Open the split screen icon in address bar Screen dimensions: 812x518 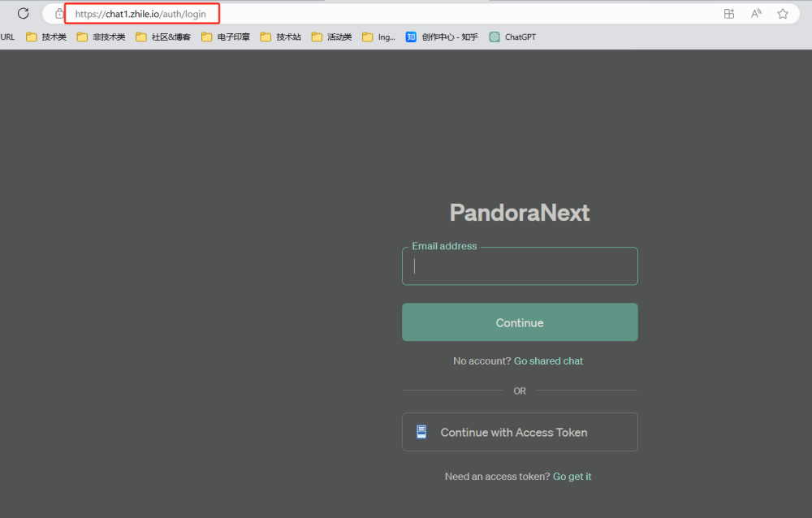point(729,14)
